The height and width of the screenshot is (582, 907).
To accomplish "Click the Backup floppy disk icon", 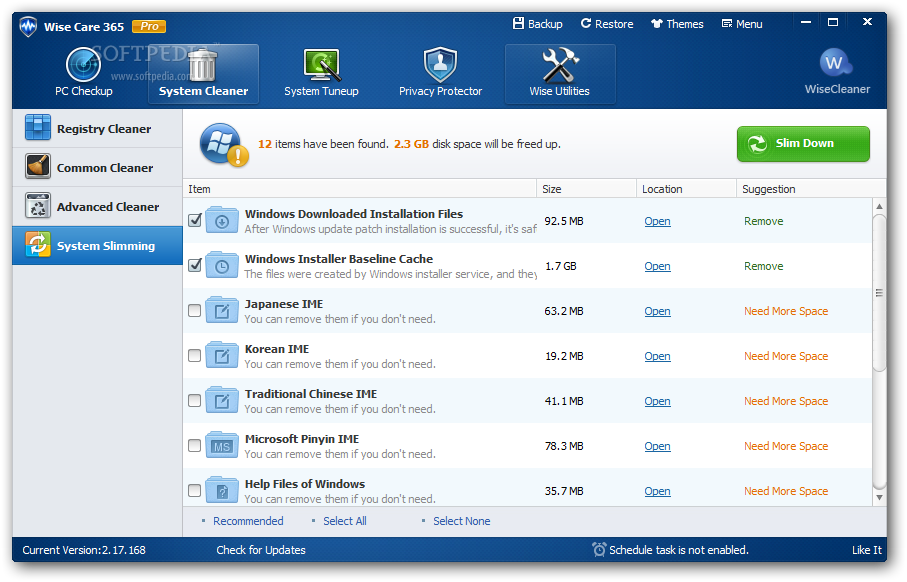I will coord(518,23).
